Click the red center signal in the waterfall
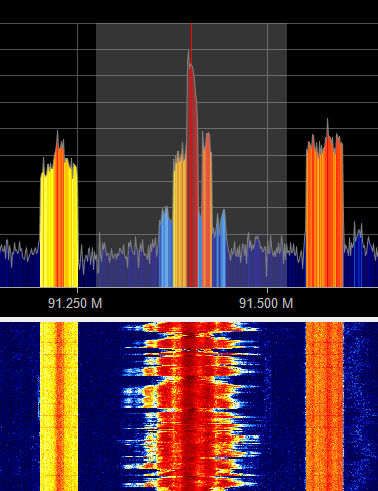The height and width of the screenshot is (491, 378). click(x=191, y=406)
